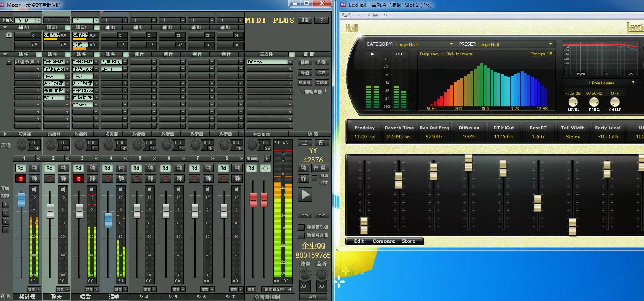
Task: Toggle Rd on the master channel
Action: (x=251, y=168)
